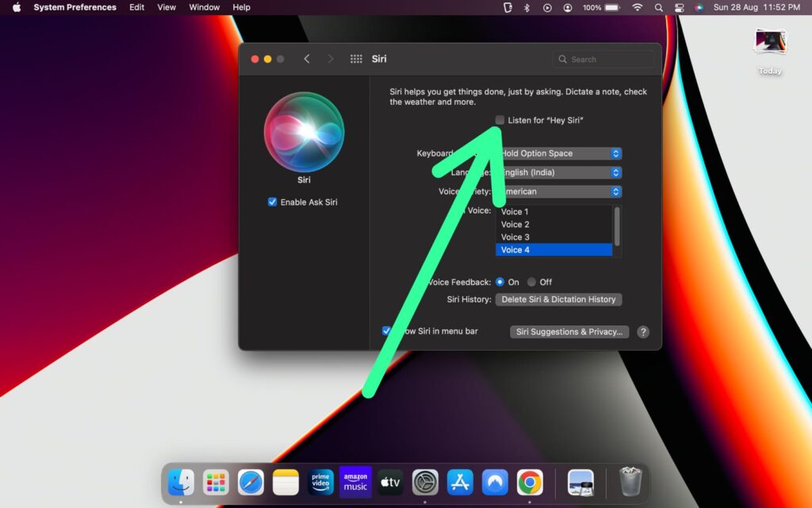
Task: Launch Prime Video from the Dock
Action: click(320, 483)
